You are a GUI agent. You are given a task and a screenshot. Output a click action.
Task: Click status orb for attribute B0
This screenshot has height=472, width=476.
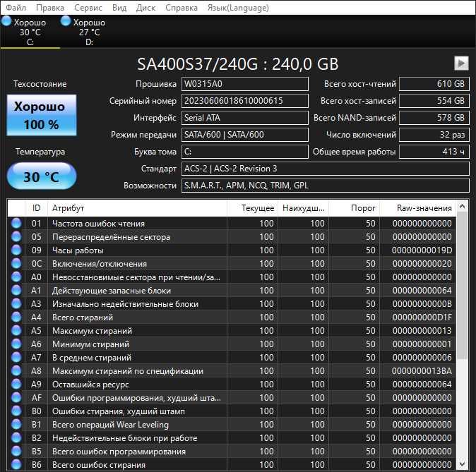(16, 411)
